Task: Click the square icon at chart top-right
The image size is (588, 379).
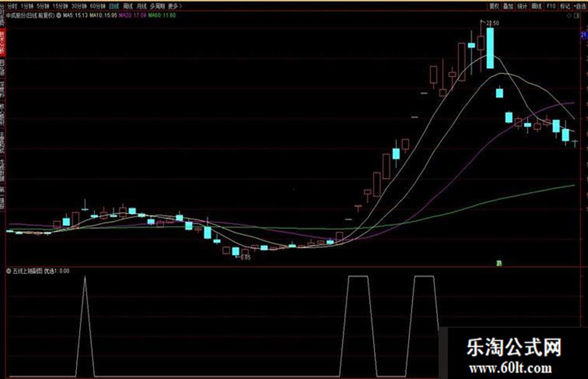Action: tap(576, 16)
